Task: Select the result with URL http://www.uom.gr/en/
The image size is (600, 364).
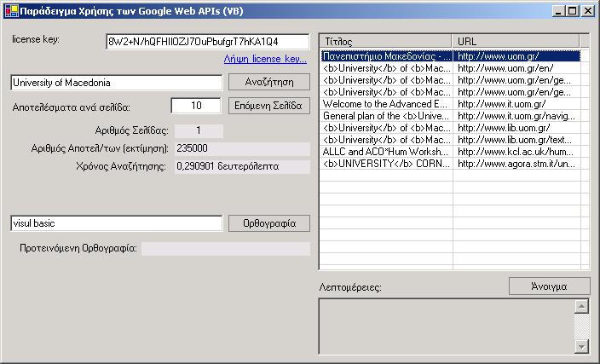Action: 450,68
